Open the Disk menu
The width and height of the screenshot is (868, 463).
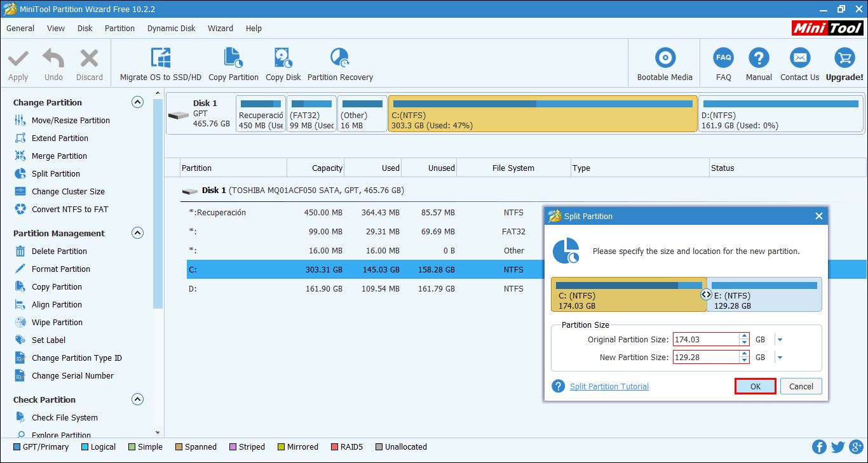(x=85, y=28)
